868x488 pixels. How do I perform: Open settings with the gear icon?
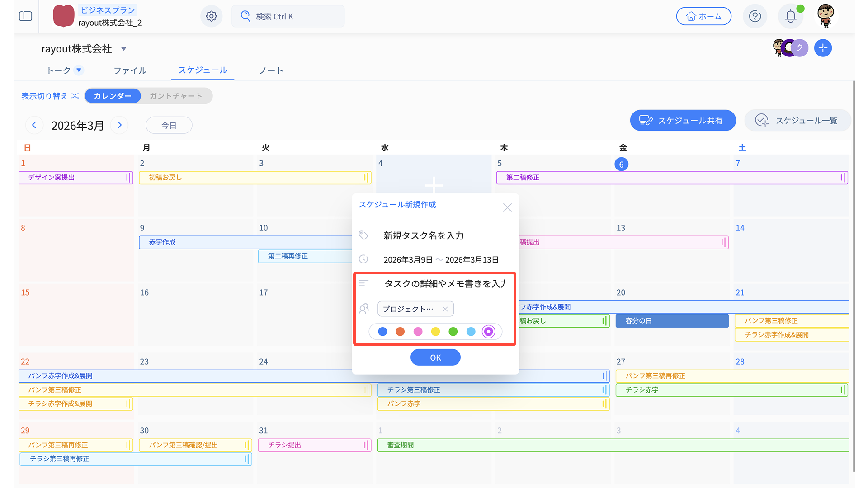pyautogui.click(x=211, y=16)
